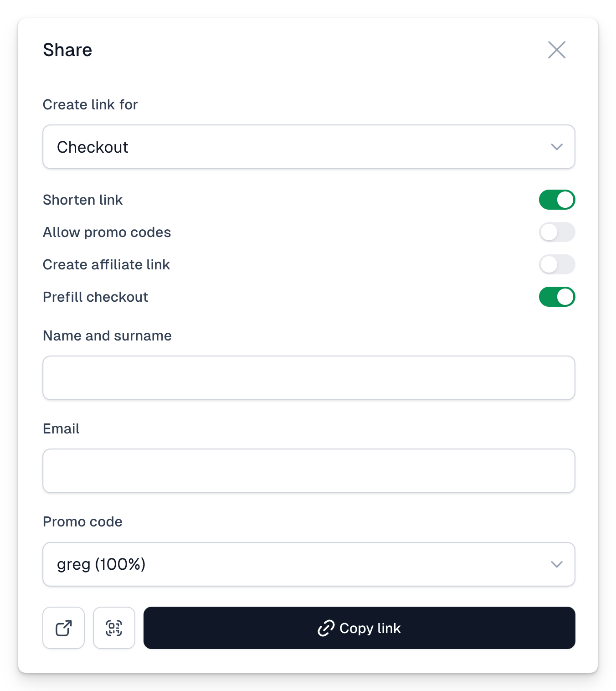Open the greg (100%) promo selector
The width and height of the screenshot is (616, 691).
[x=309, y=564]
